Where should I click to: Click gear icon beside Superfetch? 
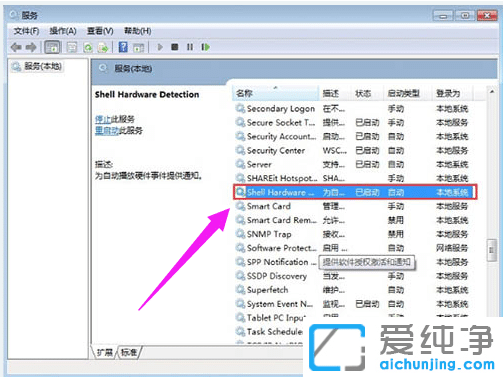pyautogui.click(x=240, y=290)
